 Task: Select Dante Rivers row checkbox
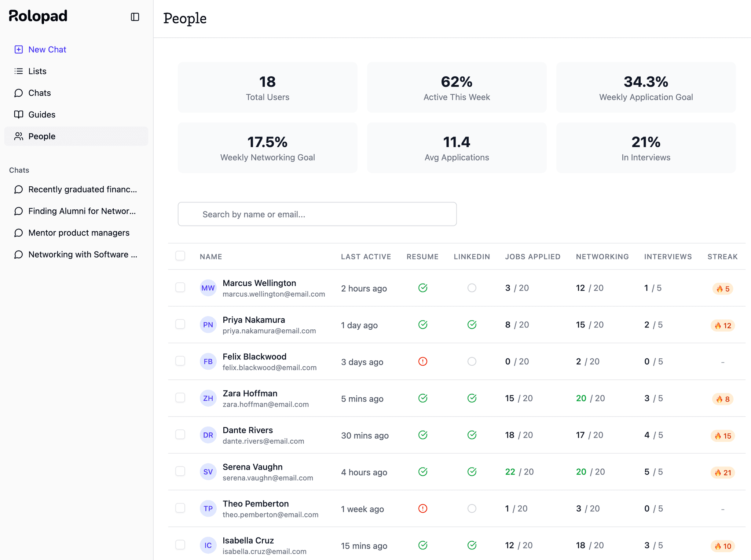[180, 435]
